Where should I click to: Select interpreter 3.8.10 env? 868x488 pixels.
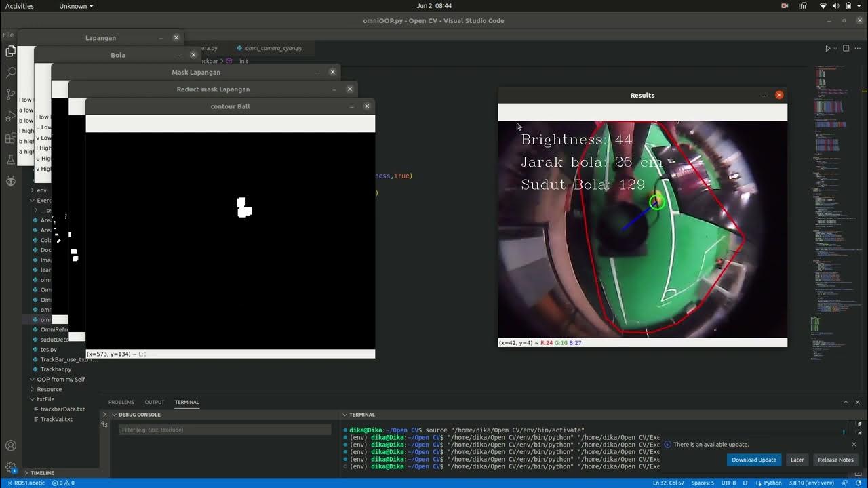point(810,483)
